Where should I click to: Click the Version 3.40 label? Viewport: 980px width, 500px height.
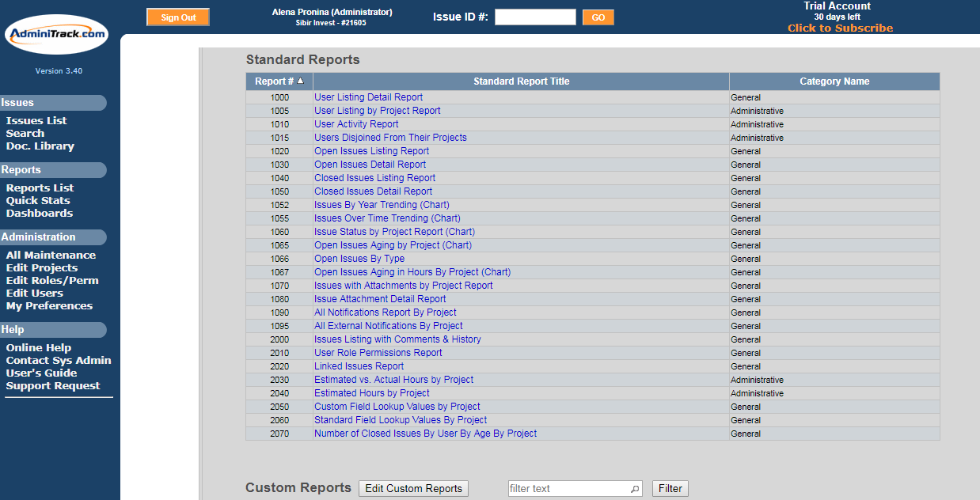(x=59, y=71)
